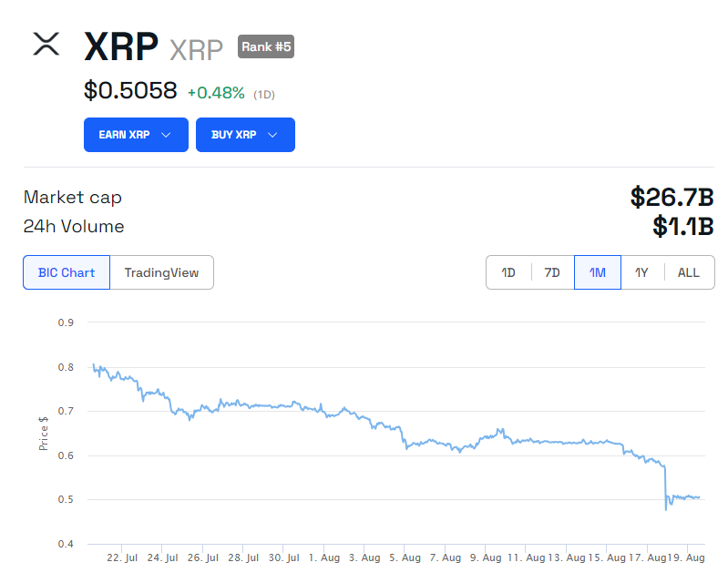Screen dimensions: 728x583
Task: Click the XRP coin name heading
Action: coord(121,46)
